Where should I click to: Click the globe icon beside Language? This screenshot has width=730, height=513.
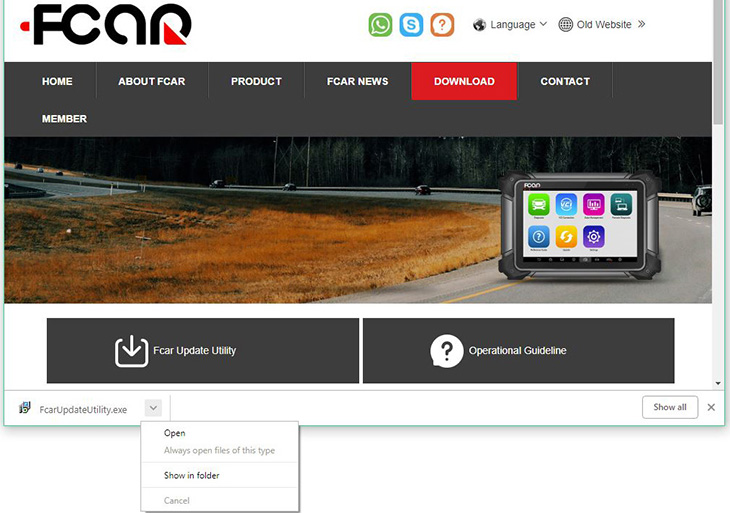pos(479,25)
